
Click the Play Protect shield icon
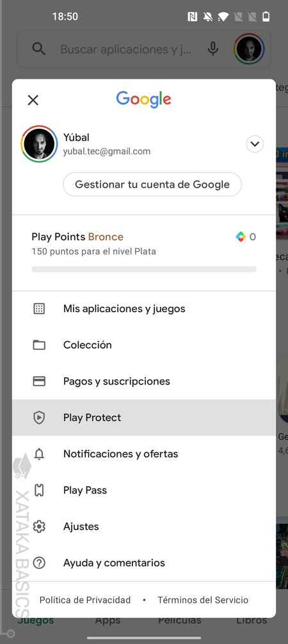coord(39,418)
